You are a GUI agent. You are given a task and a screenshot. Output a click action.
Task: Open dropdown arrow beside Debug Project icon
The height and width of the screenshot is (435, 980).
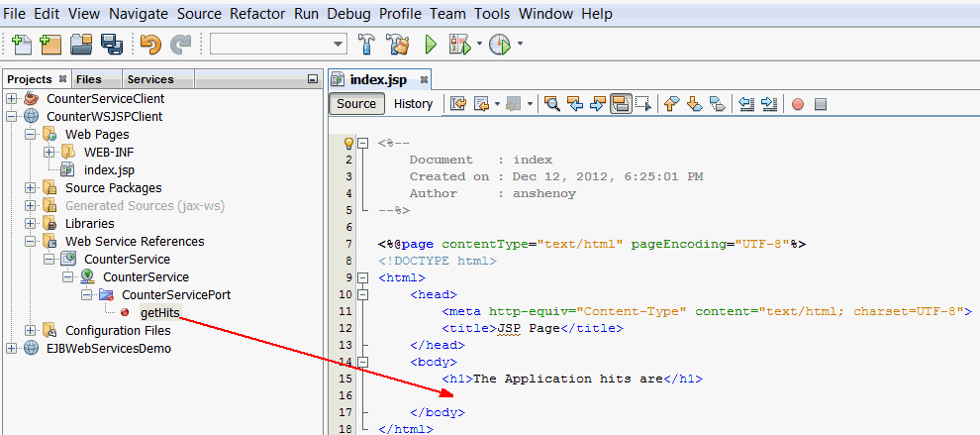point(479,44)
